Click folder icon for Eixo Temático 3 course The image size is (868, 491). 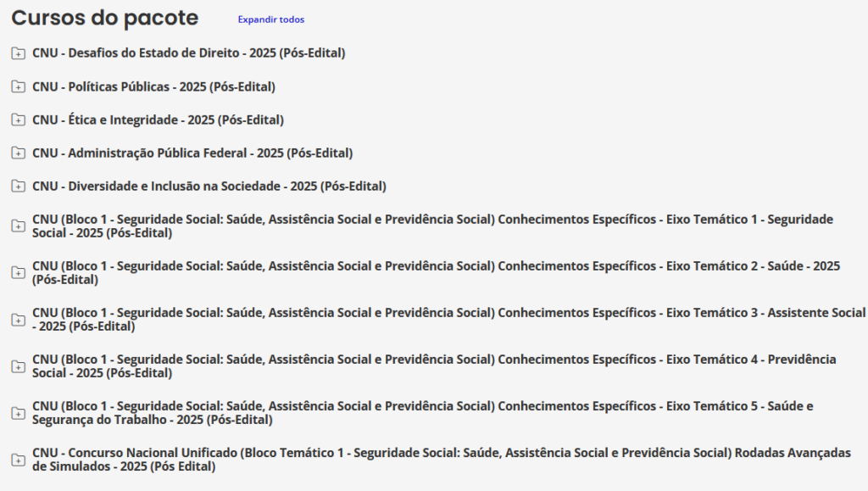(18, 320)
